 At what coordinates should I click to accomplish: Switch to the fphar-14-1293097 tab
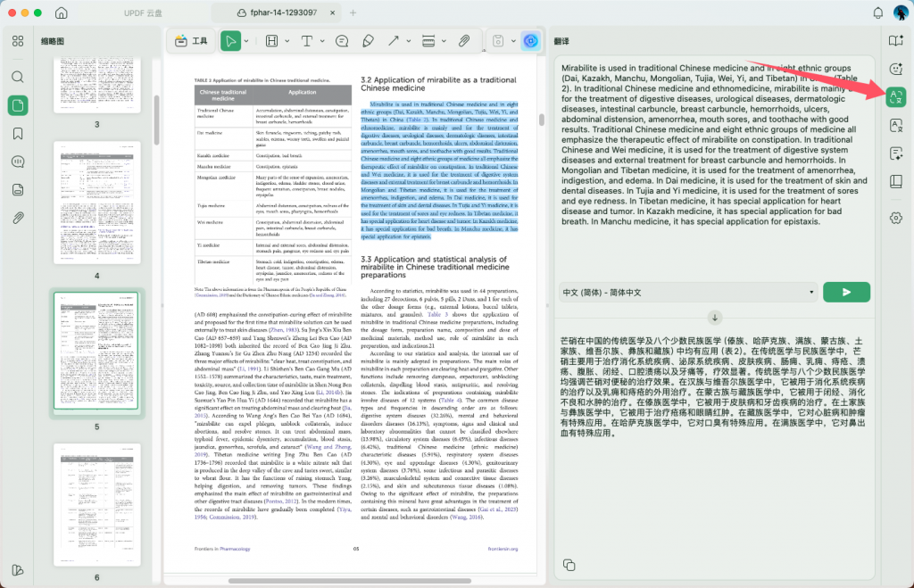click(277, 12)
